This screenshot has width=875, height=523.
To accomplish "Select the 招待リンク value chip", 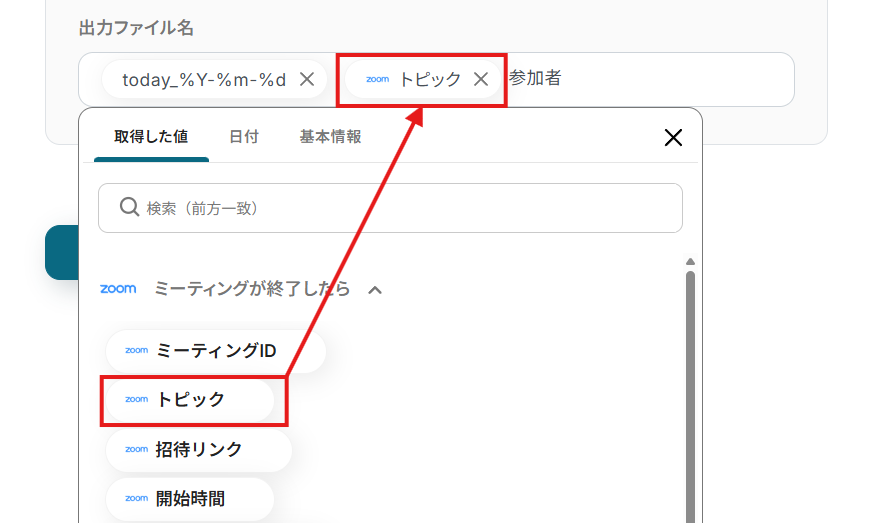I will 199,449.
